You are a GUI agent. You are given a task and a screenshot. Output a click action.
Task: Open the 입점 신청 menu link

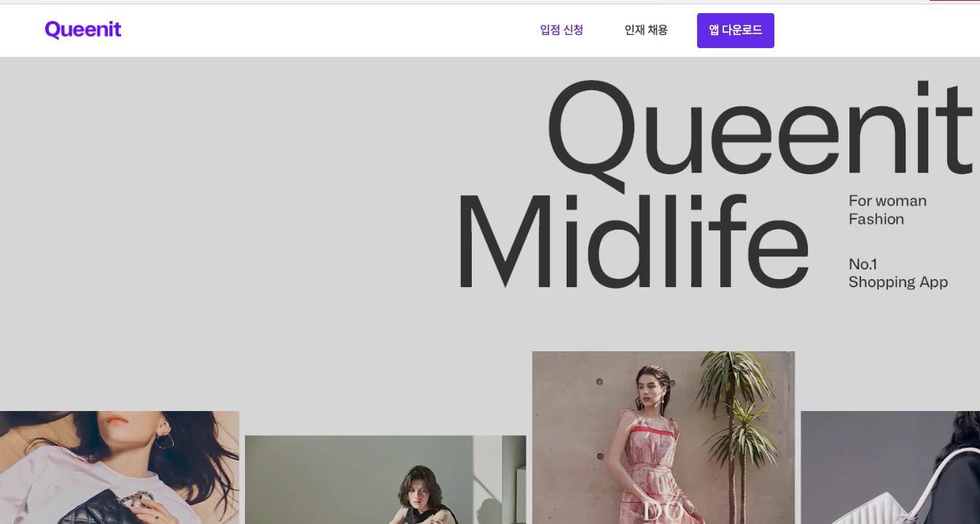pyautogui.click(x=561, y=30)
